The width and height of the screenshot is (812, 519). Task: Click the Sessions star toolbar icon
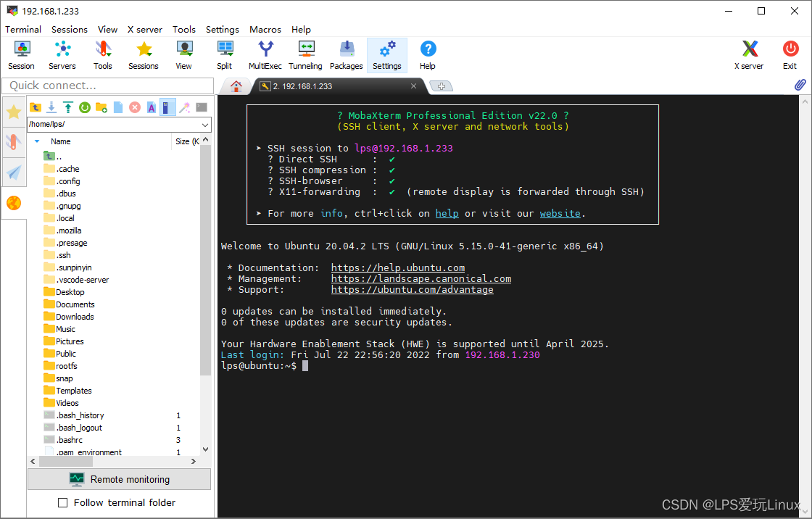[x=144, y=55]
